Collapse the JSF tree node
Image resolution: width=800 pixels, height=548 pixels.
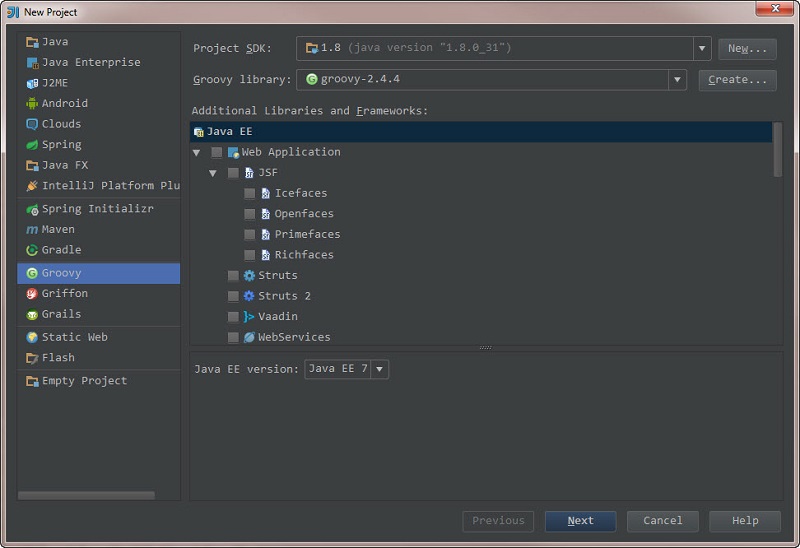pyautogui.click(x=213, y=173)
